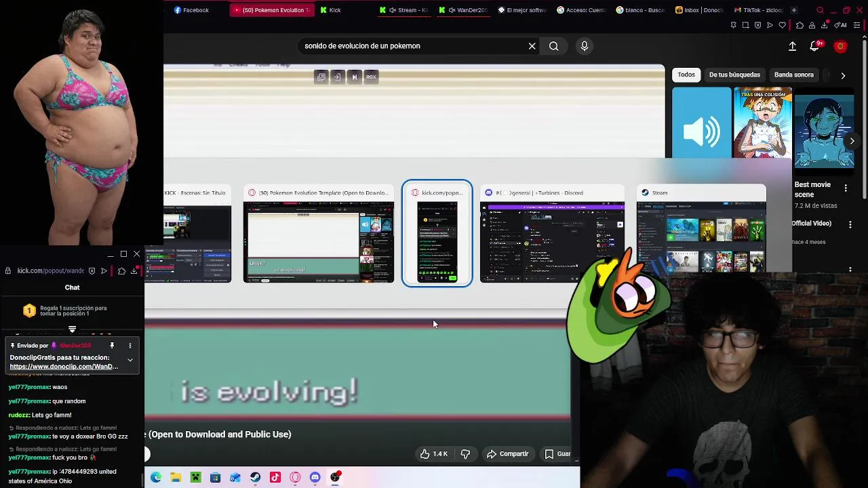This screenshot has width=868, height=488.
Task: Open the YouTube account avatar menu
Action: 841,46
